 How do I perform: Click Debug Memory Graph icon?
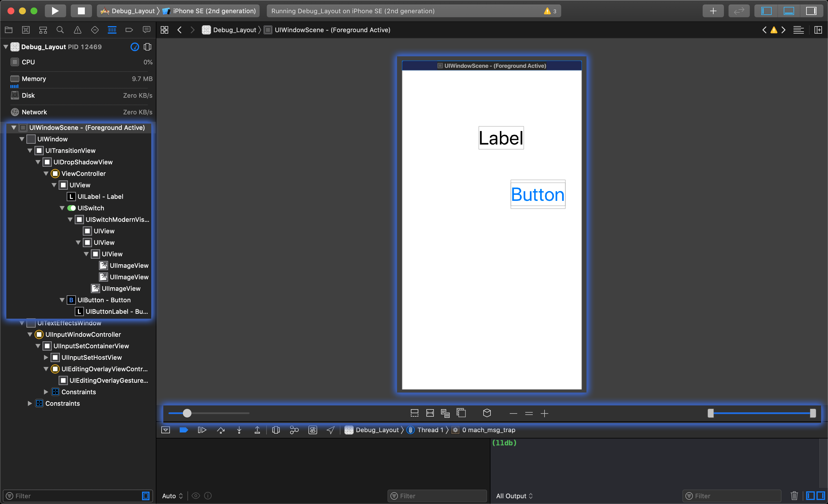click(x=294, y=430)
